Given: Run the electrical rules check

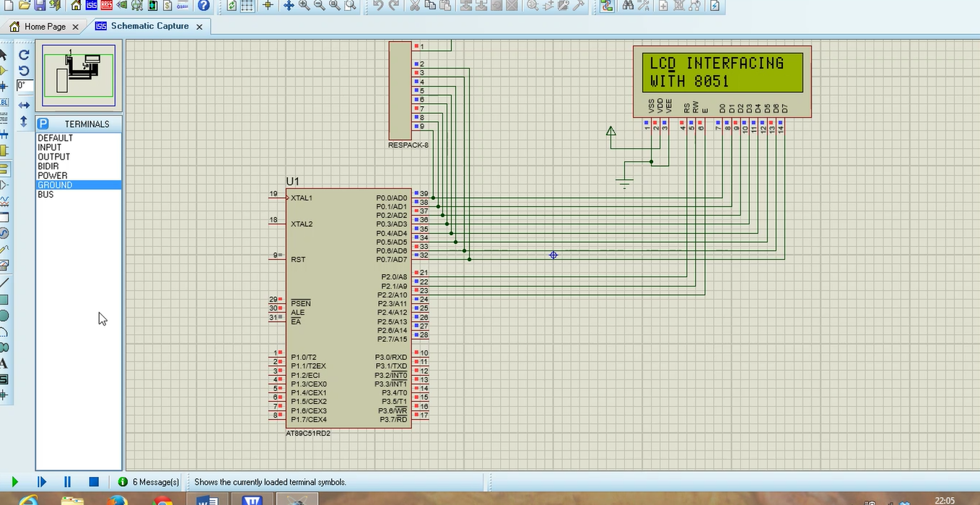Looking at the screenshot, I should point(715,6).
